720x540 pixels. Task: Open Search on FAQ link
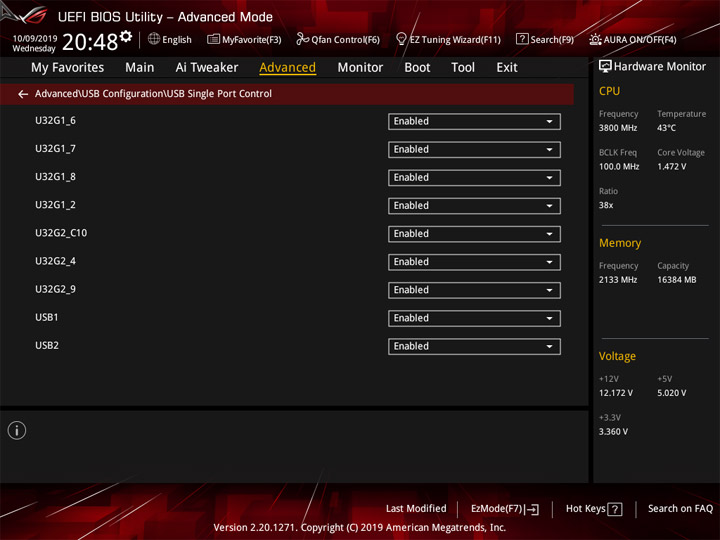point(681,509)
